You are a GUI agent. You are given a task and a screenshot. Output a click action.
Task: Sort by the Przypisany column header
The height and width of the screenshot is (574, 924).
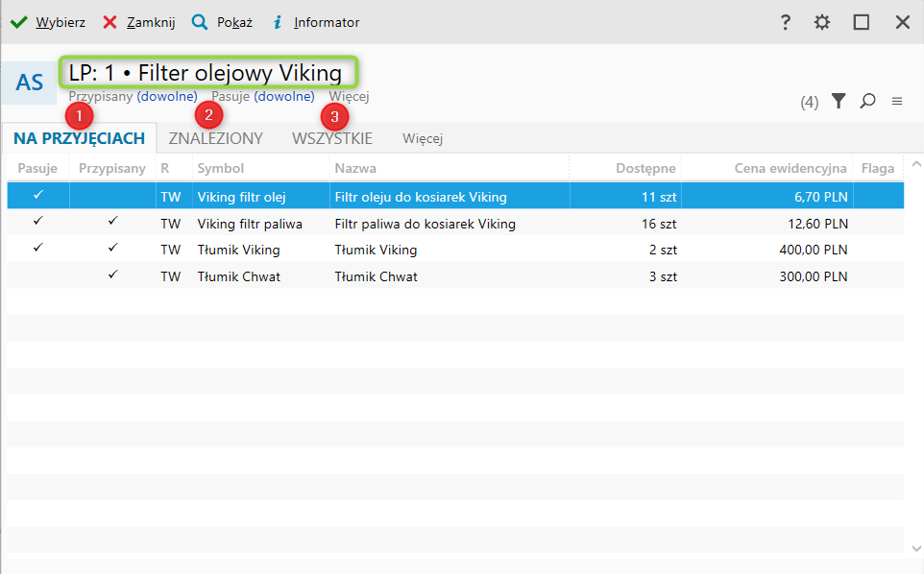[x=112, y=168]
